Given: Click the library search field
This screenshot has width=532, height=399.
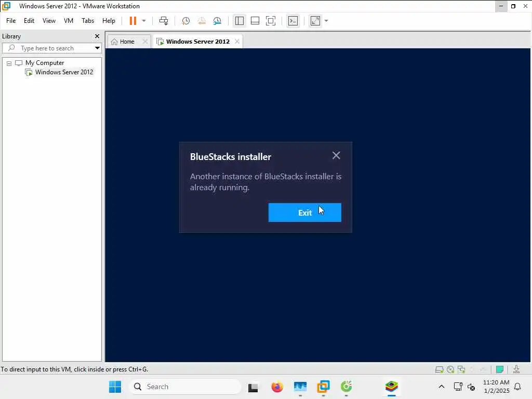Looking at the screenshot, I should (51, 48).
